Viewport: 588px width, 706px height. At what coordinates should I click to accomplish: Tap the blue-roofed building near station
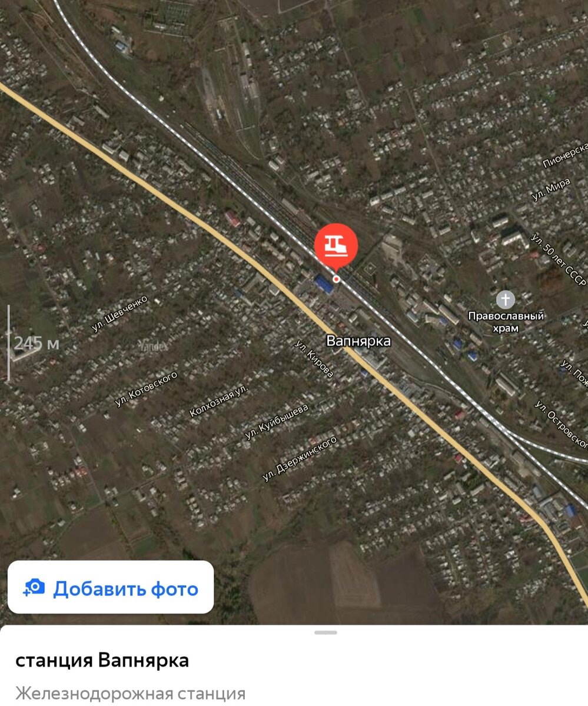pos(324,284)
